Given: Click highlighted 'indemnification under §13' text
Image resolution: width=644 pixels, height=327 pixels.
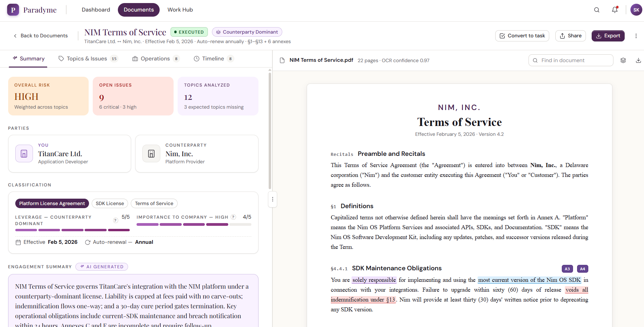Looking at the screenshot, I should tap(363, 300).
